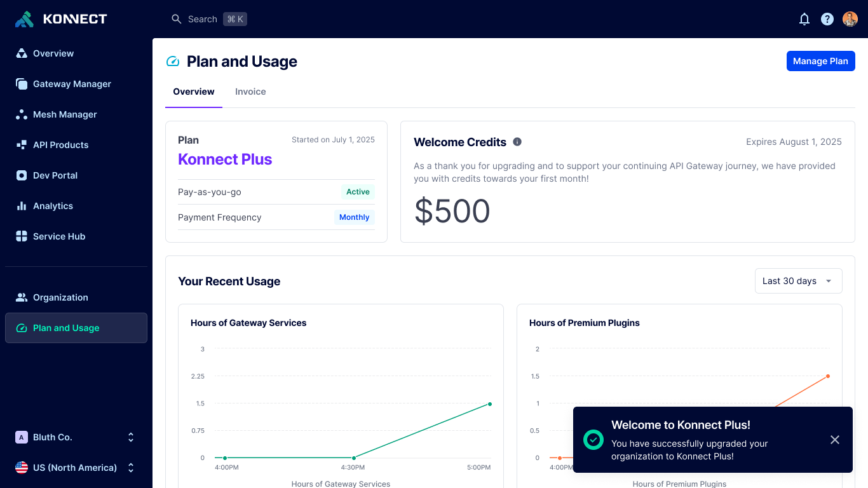Open the notifications bell icon

point(804,19)
